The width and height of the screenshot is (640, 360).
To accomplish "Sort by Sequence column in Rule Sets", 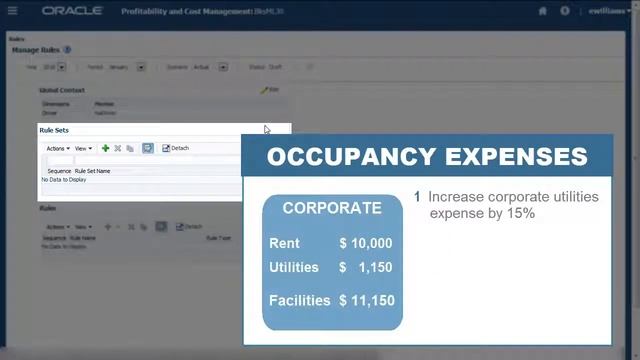I will click(x=59, y=171).
